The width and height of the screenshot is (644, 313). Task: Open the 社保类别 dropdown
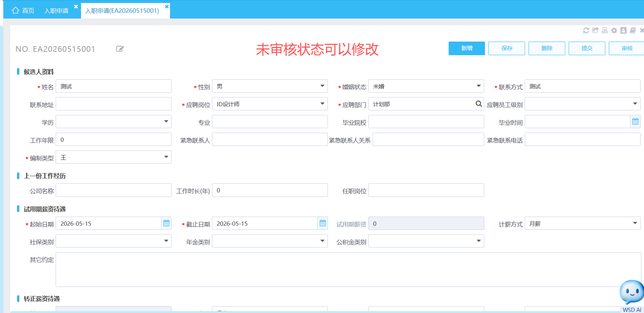pos(166,241)
